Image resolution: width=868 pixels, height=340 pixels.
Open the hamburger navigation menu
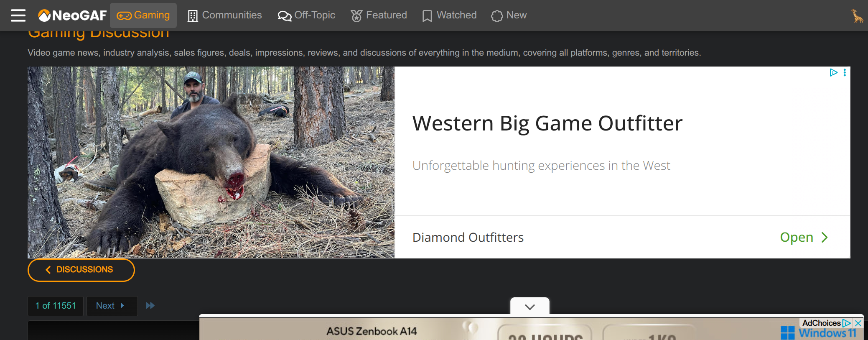(x=18, y=15)
